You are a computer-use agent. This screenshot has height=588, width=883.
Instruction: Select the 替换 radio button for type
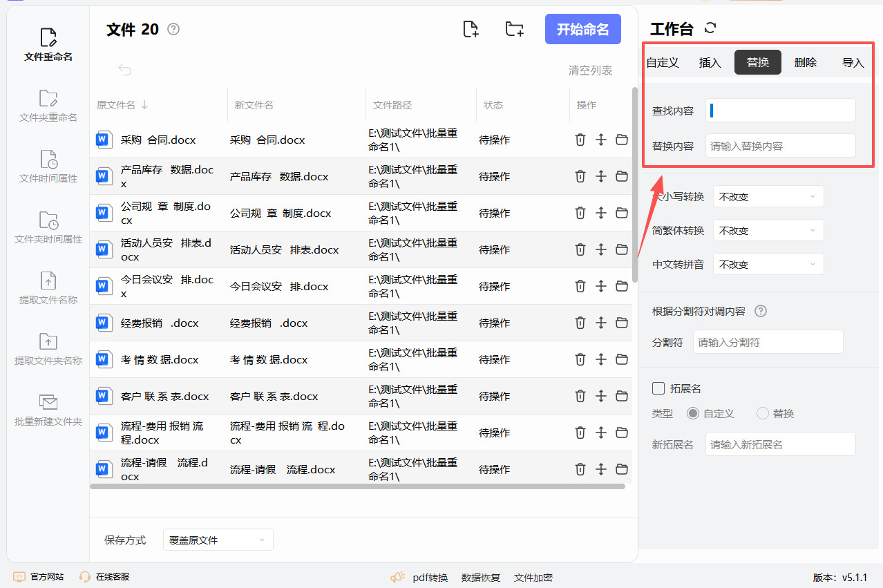pos(763,413)
